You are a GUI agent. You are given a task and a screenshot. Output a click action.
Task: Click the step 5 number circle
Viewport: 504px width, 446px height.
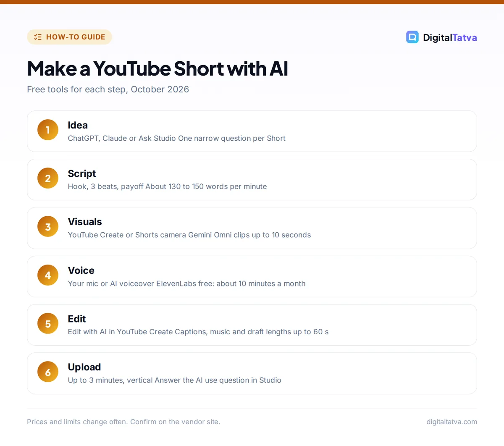(x=48, y=324)
